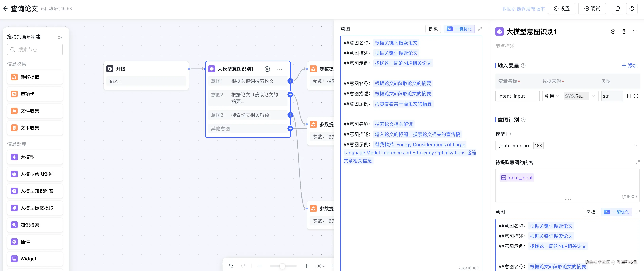
Task: Open help icon in top right header
Action: [631, 8]
